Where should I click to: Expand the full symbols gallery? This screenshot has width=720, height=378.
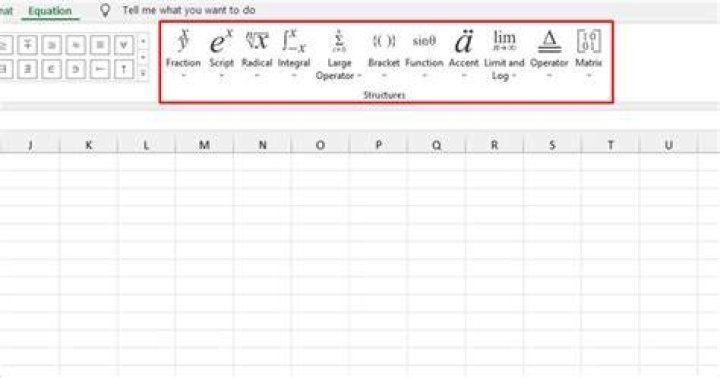point(143,73)
